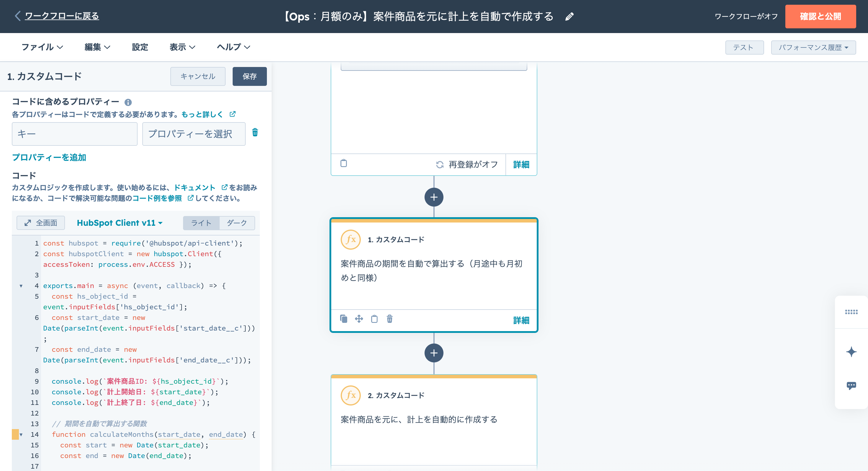The width and height of the screenshot is (868, 471).
Task: Open the grid dots icon in right sidebar
Action: [851, 312]
